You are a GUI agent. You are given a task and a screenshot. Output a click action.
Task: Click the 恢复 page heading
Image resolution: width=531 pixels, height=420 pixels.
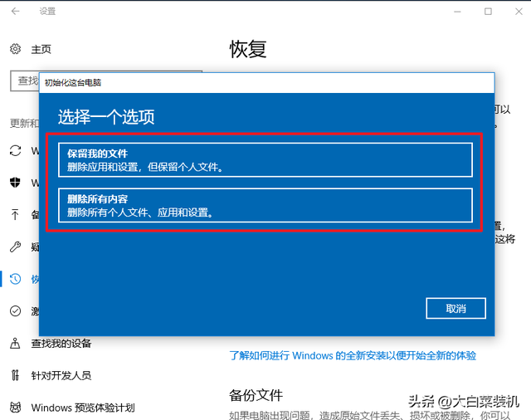point(248,49)
